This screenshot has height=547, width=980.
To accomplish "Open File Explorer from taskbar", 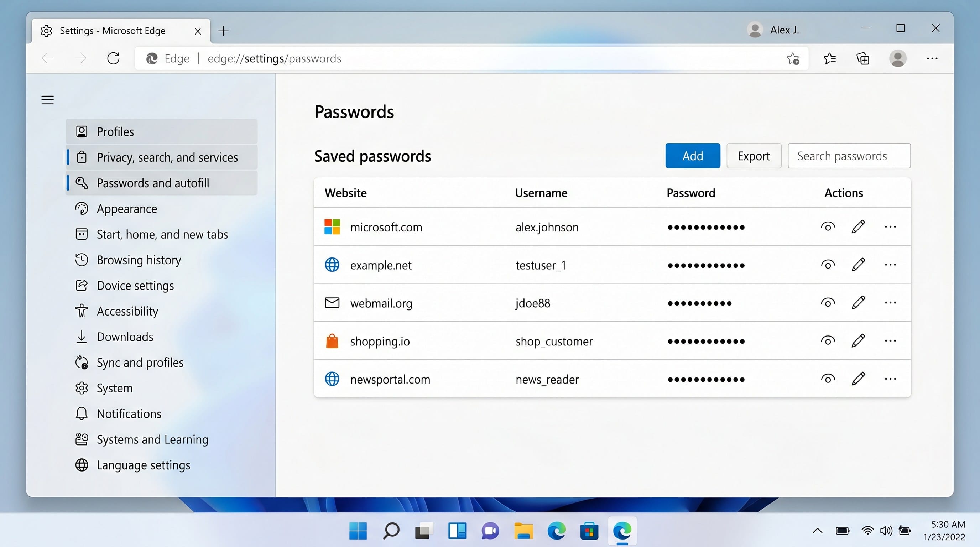I will (523, 531).
